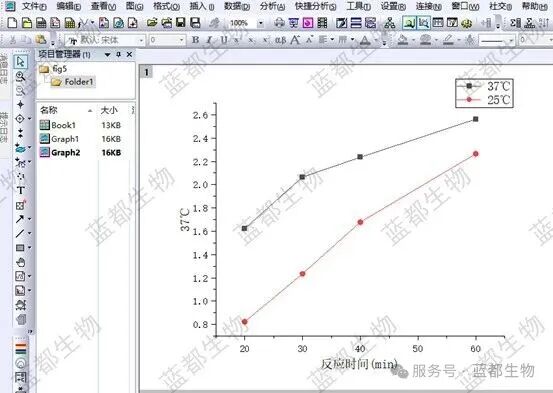Select the Line drawing tool
Image resolution: width=553 pixels, height=393 pixels.
(x=20, y=233)
